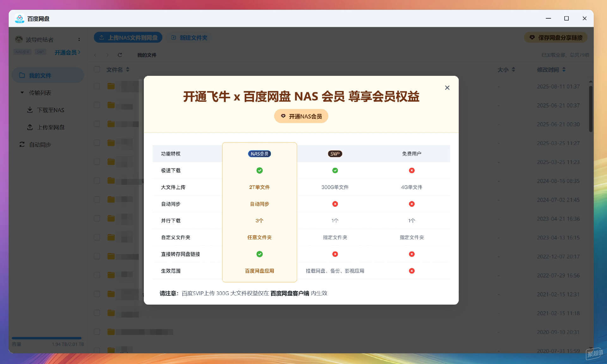Click 新建文件夹 button
This screenshot has height=364, width=607.
pos(189,38)
